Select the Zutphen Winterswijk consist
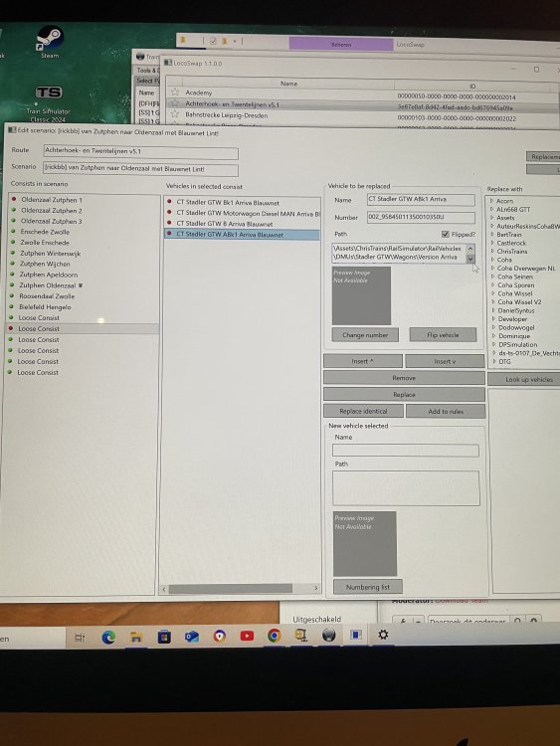560x746 pixels. (50, 254)
